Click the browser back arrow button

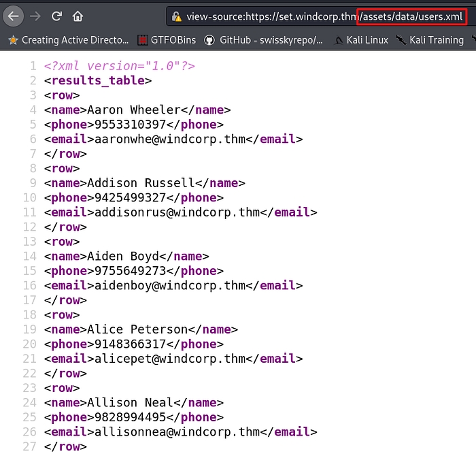pyautogui.click(x=14, y=16)
